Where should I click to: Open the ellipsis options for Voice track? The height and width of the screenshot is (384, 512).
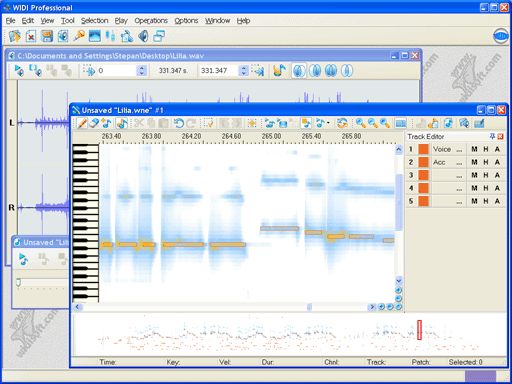[459, 150]
